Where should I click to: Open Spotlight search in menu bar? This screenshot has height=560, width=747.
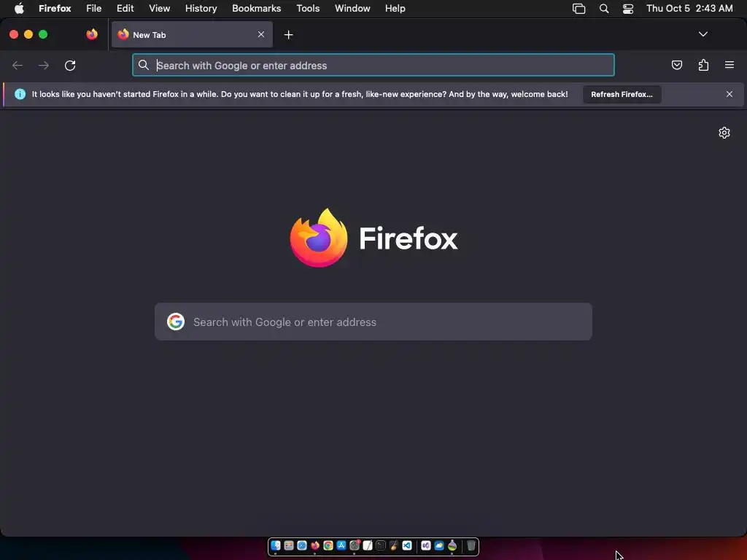click(603, 9)
